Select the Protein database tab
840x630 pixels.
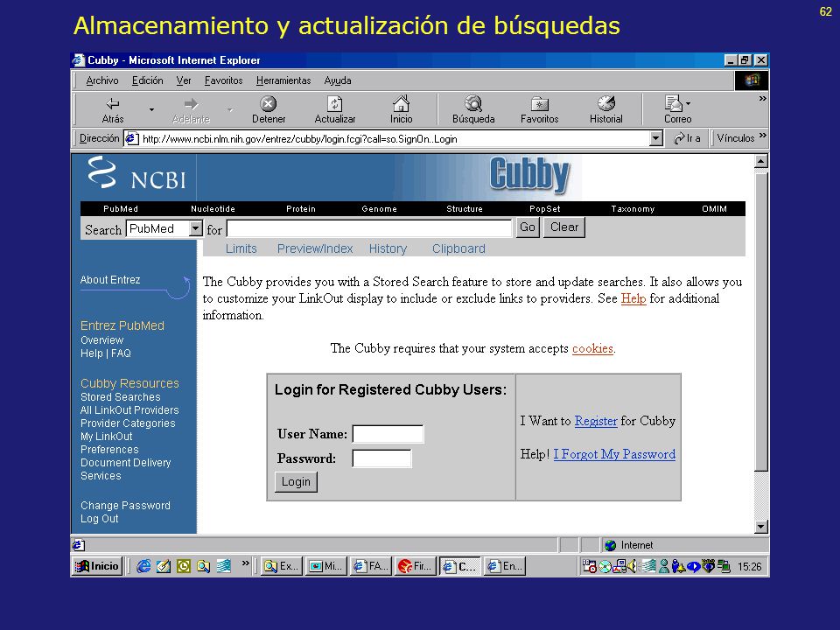[301, 209]
